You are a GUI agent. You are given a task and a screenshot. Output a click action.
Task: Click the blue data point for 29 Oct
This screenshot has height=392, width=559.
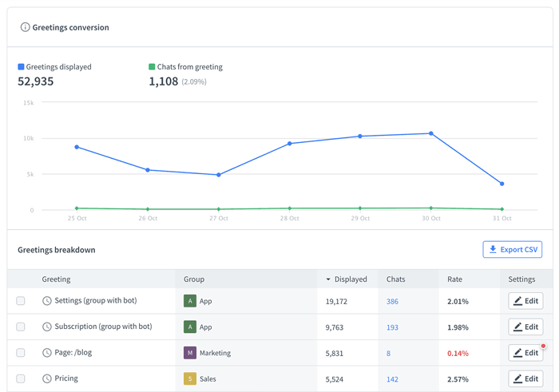360,137
